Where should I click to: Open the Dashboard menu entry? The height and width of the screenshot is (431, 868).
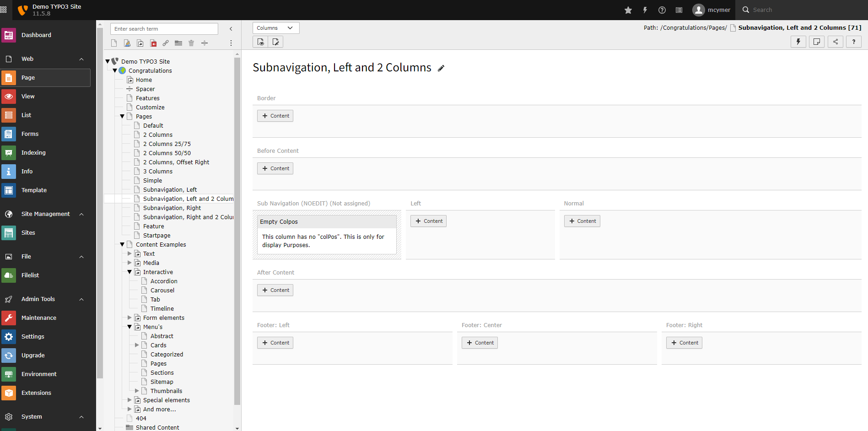37,35
